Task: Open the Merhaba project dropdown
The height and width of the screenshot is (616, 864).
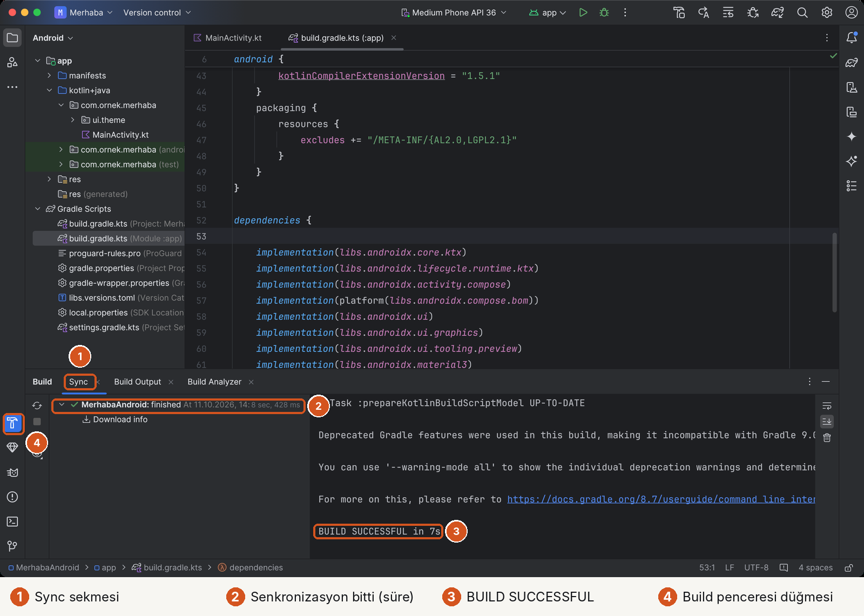Action: [x=84, y=12]
